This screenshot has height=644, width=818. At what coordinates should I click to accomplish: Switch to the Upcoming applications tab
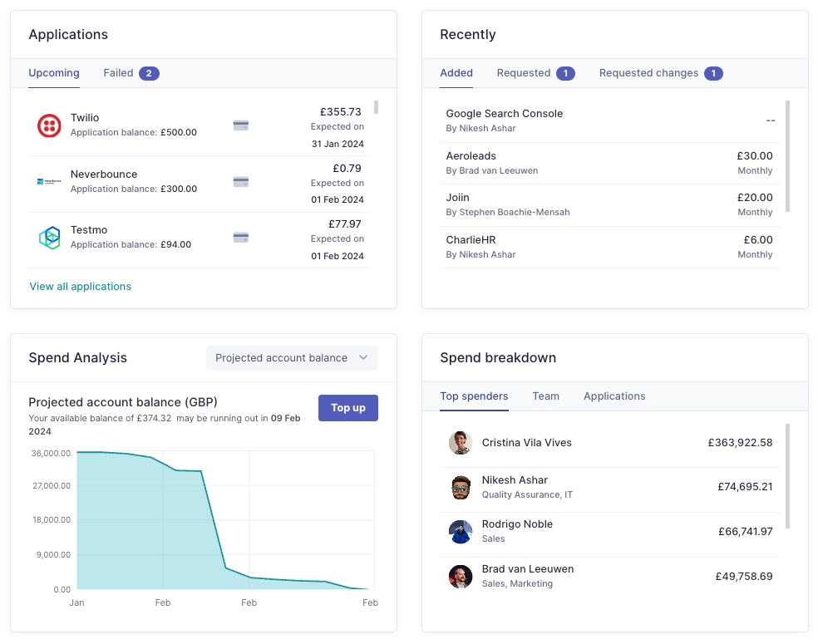tap(54, 73)
